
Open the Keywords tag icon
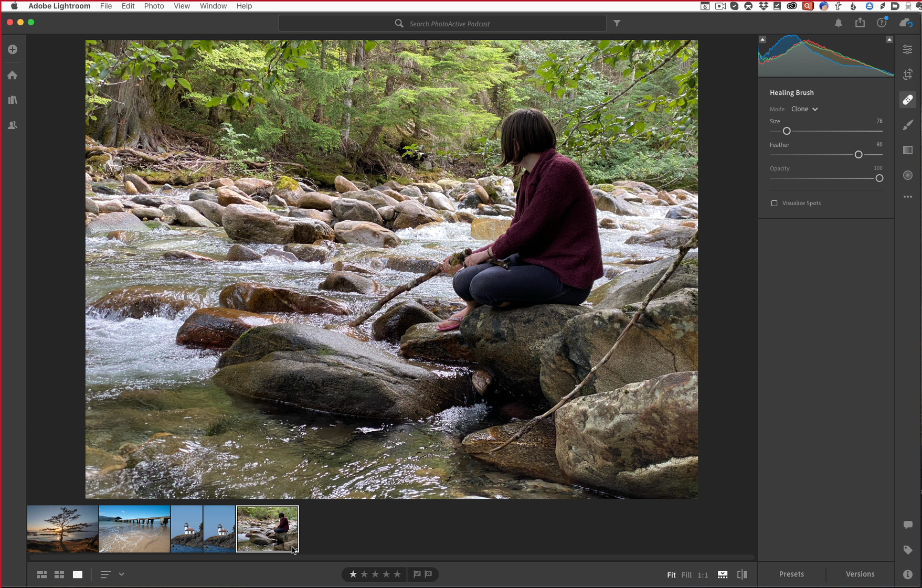click(908, 550)
